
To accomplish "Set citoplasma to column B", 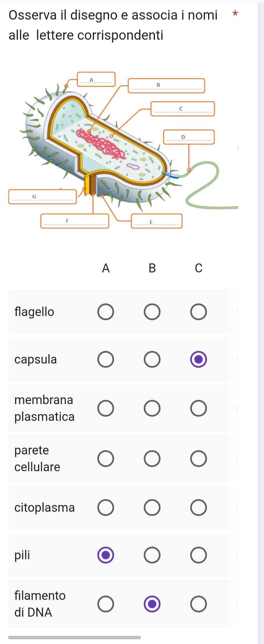I will point(152,508).
